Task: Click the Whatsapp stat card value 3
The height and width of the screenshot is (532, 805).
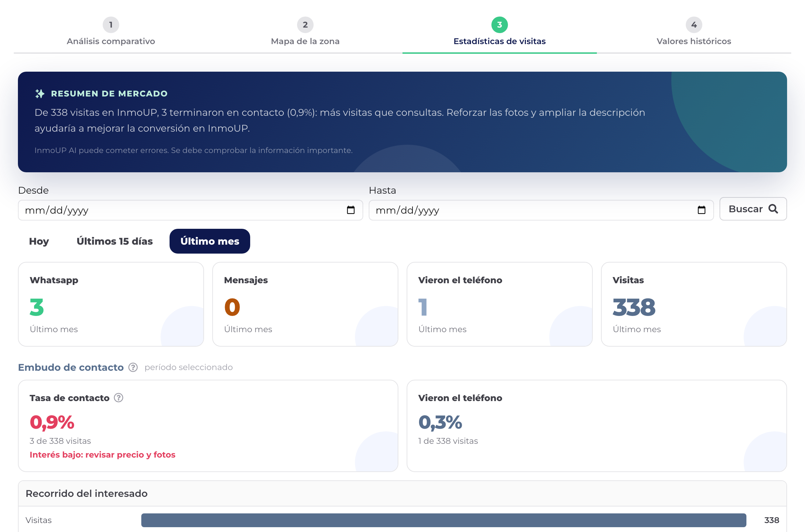Action: tap(37, 307)
